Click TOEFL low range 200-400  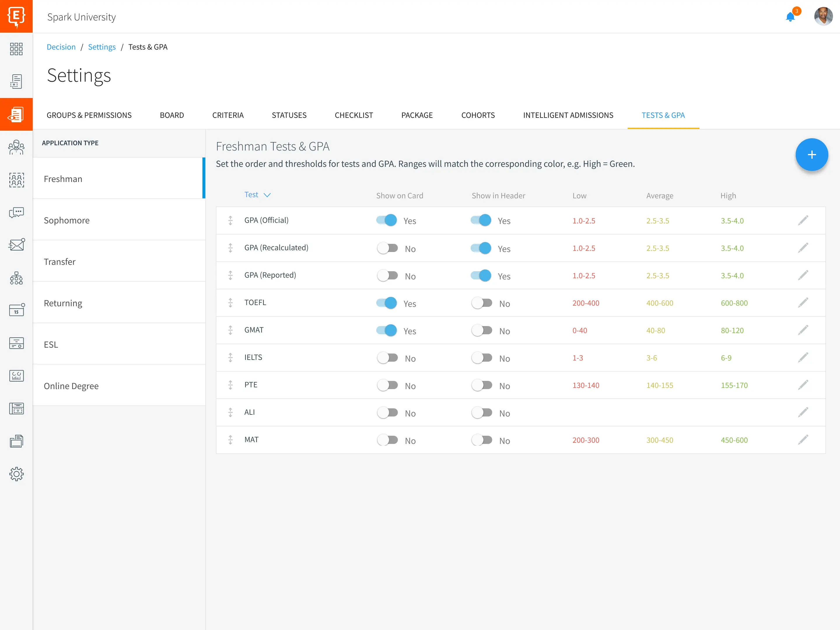point(586,303)
